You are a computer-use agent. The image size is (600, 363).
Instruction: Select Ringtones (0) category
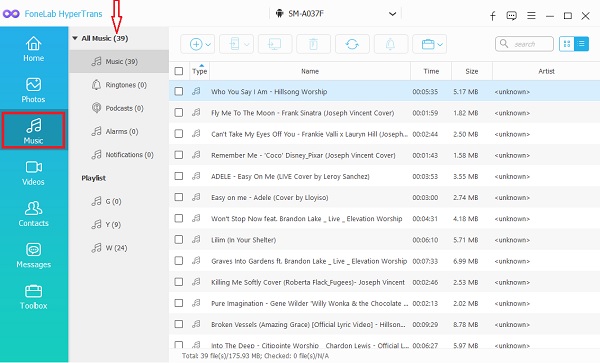coord(119,85)
